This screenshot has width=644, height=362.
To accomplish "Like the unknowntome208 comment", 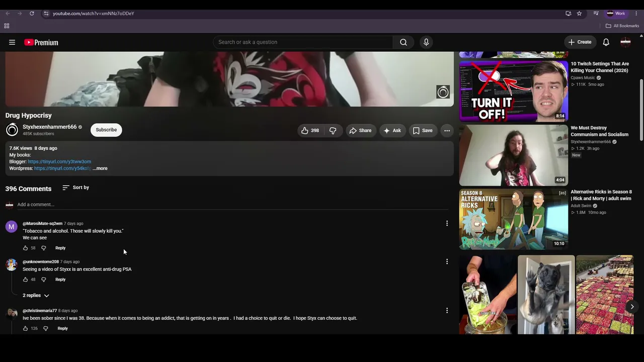I will click(25, 280).
